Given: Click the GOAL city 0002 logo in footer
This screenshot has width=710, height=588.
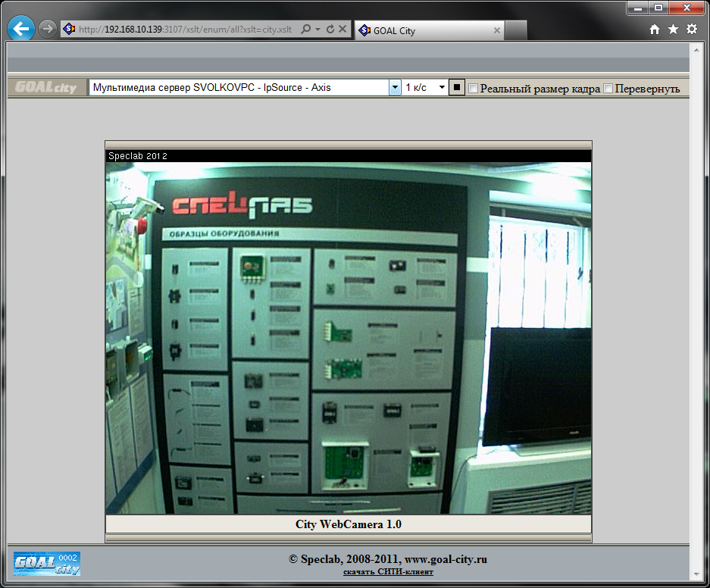Looking at the screenshot, I should [x=47, y=564].
